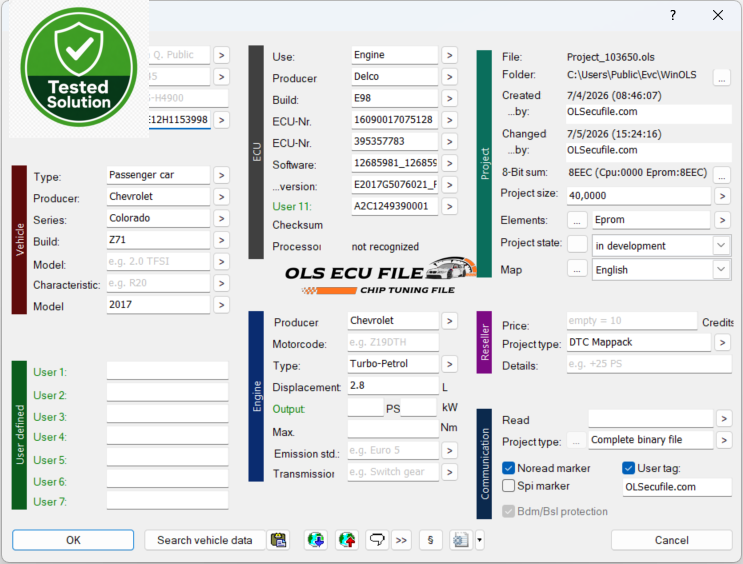The image size is (743, 564).
Task: Click arrow button next to ECU-Nr. 16090017075128
Action: [x=450, y=120]
